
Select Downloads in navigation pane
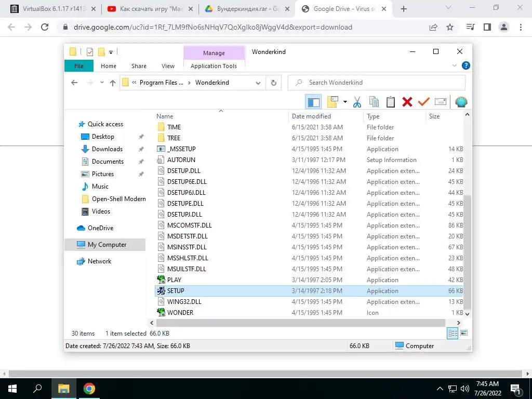point(107,149)
